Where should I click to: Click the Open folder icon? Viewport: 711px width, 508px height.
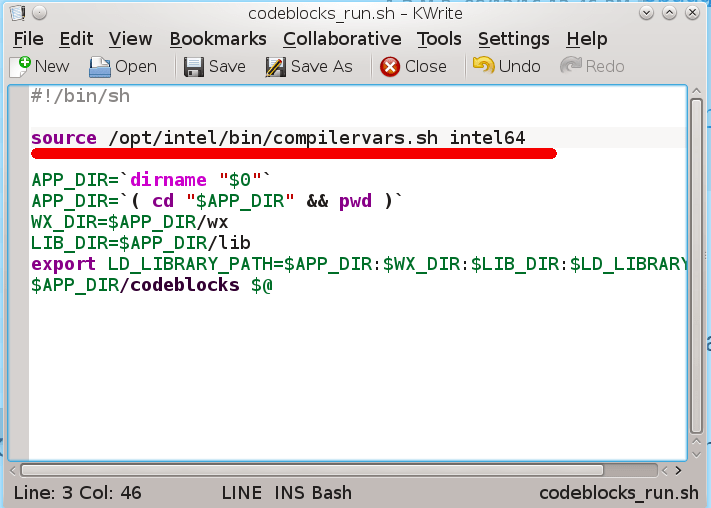click(x=99, y=67)
